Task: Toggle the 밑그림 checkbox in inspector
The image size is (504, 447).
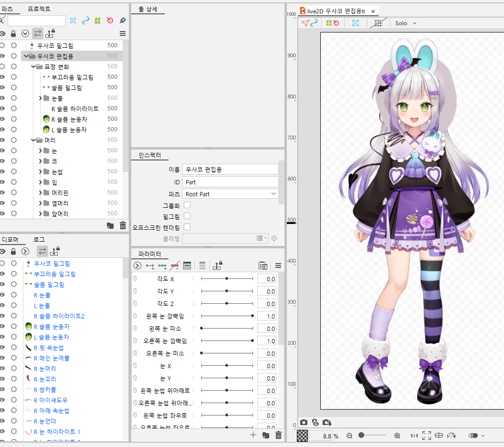Action: (x=187, y=216)
